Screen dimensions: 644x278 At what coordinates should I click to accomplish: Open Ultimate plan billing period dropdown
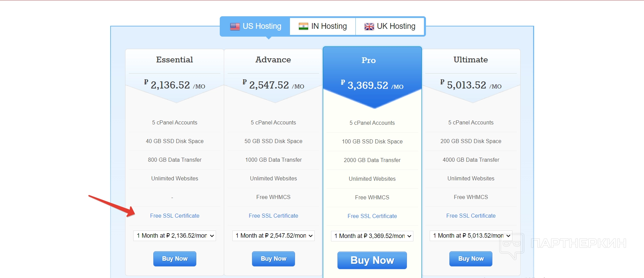(x=471, y=236)
